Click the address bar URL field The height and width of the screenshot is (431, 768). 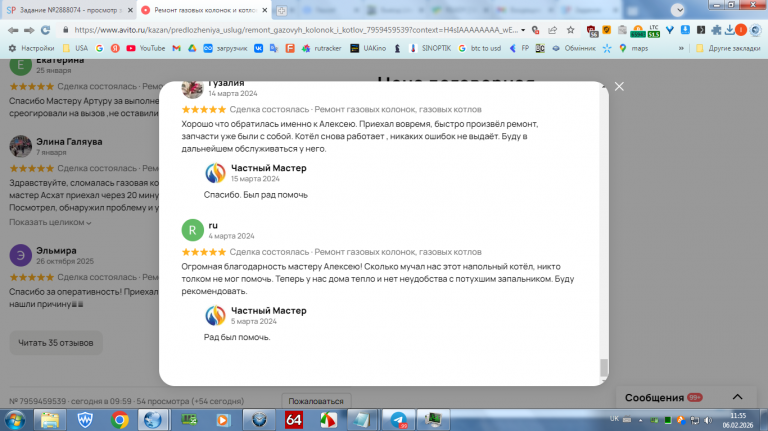click(296, 30)
